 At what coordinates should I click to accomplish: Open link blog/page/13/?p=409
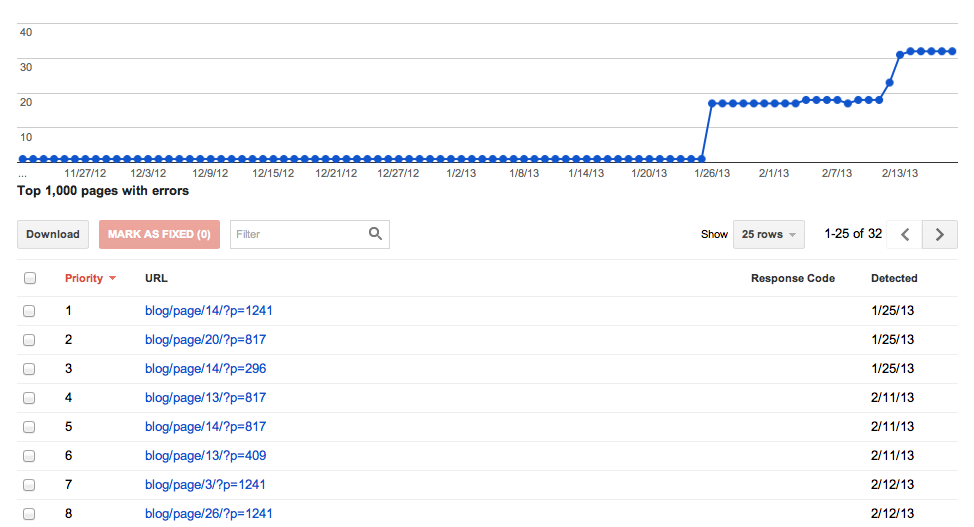(x=205, y=456)
